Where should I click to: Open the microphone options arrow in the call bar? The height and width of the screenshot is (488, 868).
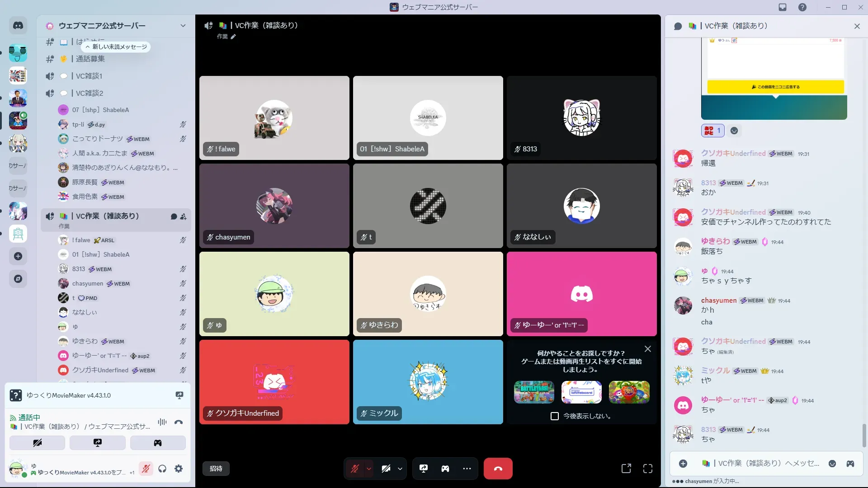pos(369,469)
